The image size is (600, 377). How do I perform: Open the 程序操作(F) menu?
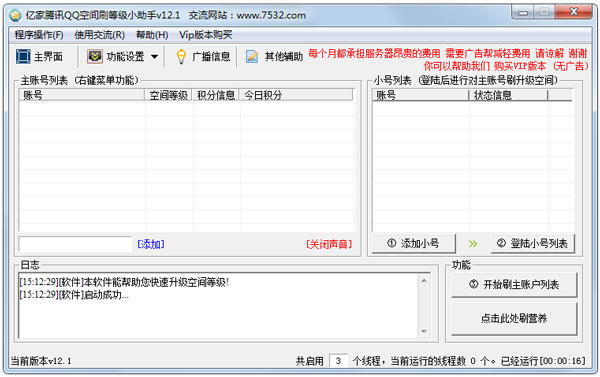(39, 35)
